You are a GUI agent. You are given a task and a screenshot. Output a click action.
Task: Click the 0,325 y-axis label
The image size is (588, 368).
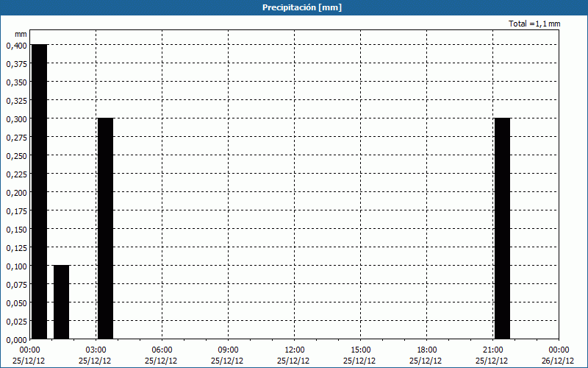point(16,101)
